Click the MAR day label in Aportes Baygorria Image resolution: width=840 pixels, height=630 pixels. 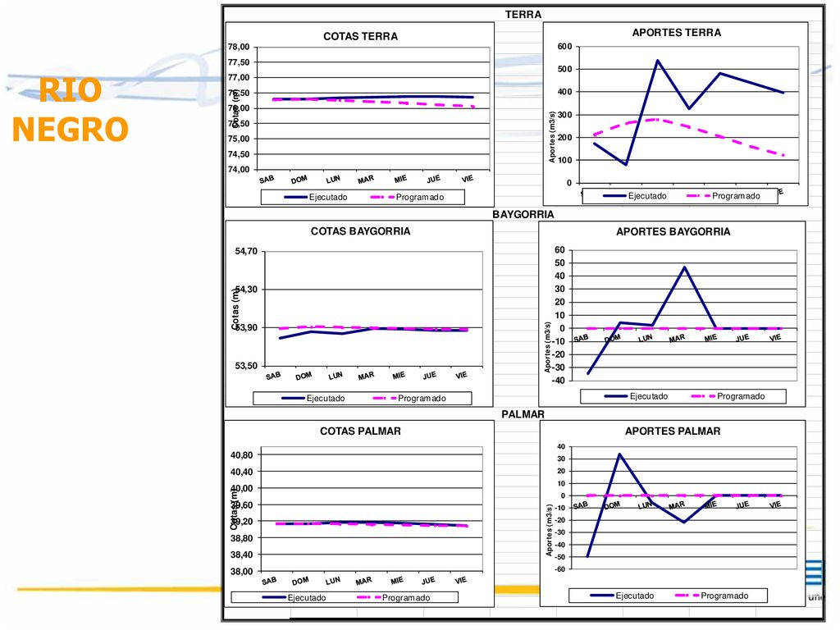pyautogui.click(x=677, y=339)
